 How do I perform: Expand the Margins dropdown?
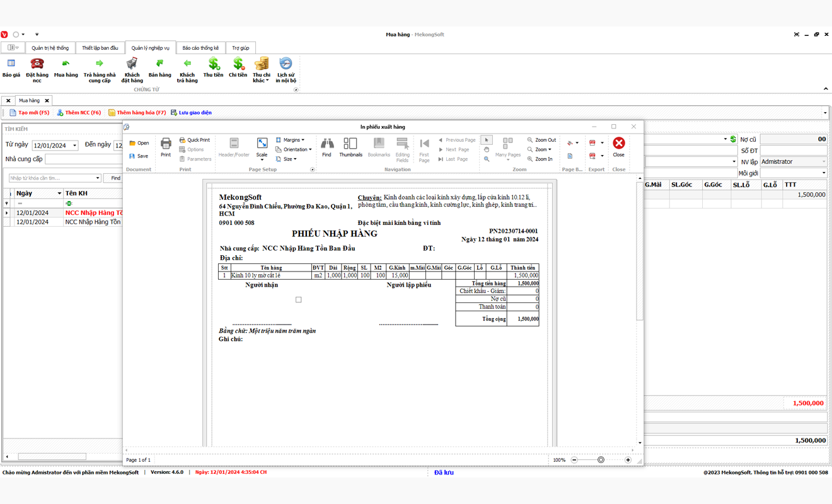click(x=291, y=140)
